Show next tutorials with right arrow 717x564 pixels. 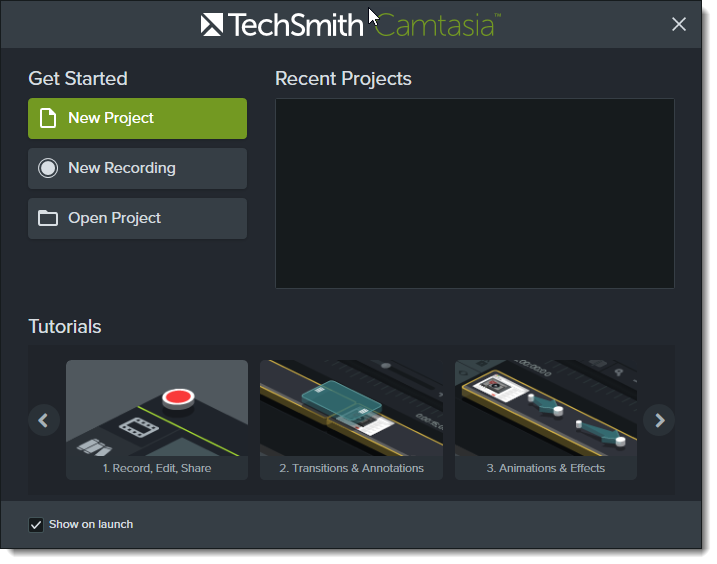659,420
